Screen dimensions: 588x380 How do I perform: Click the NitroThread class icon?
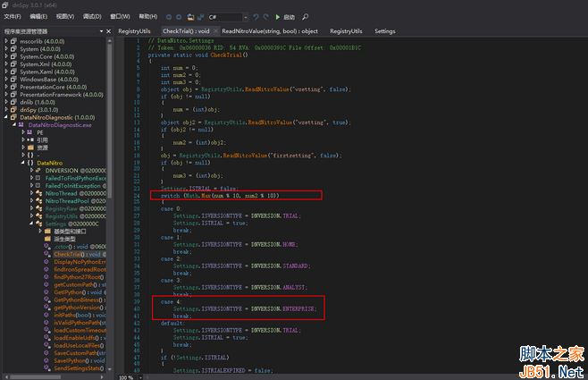[38, 193]
